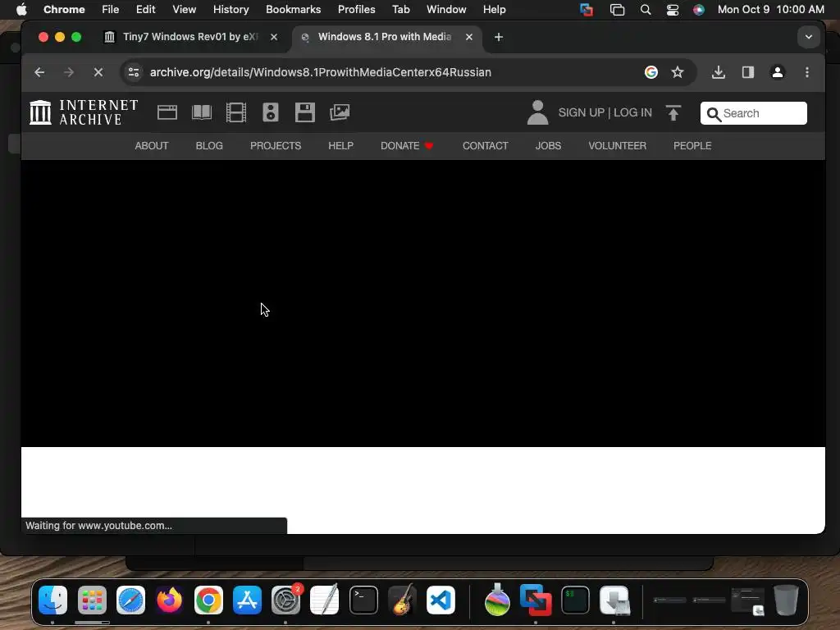
Task: Open the Video film strip icon
Action: 236,112
